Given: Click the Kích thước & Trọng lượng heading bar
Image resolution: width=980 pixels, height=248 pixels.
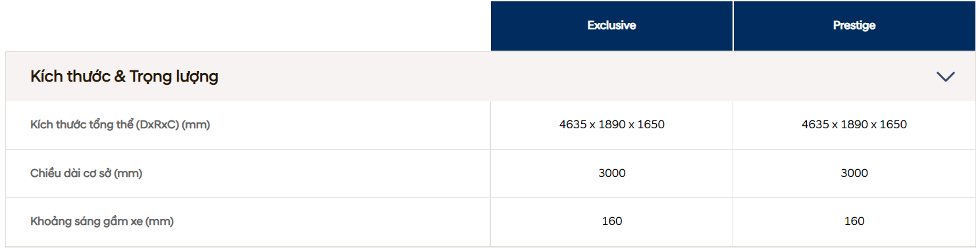Looking at the screenshot, I should (490, 76).
